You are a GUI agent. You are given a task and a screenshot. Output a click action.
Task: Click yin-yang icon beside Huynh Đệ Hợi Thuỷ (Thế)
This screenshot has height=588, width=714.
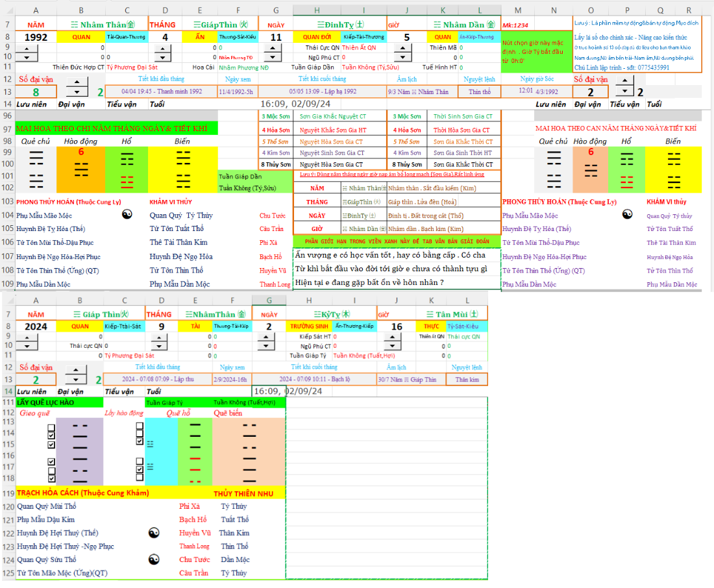154,533
